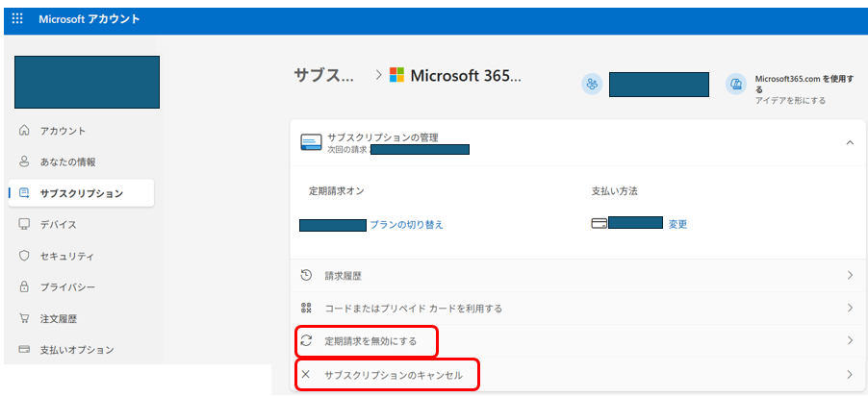Screen dimensions: 868x397
Task: Expand chevron on プリペイド カード row
Action: point(851,308)
